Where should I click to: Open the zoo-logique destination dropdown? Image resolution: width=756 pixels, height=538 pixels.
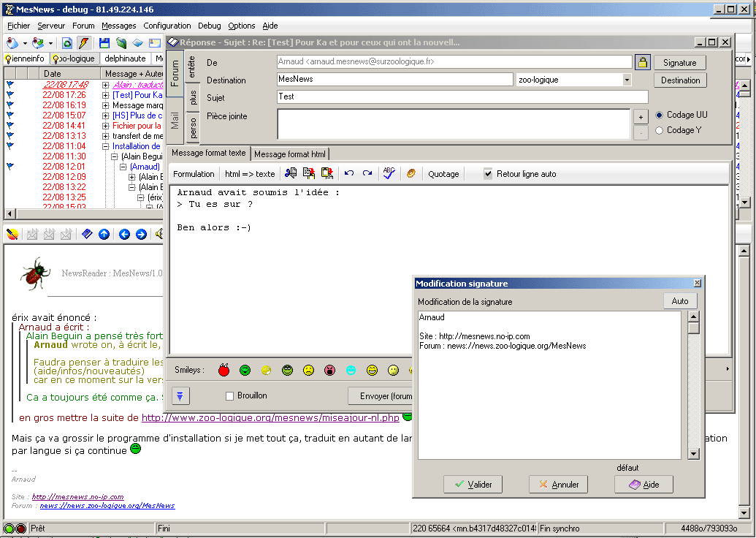point(626,80)
